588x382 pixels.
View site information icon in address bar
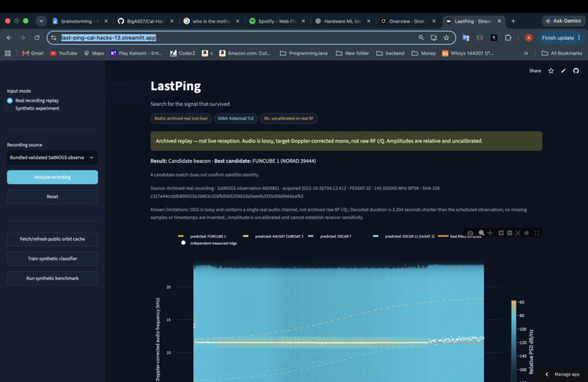click(x=54, y=37)
